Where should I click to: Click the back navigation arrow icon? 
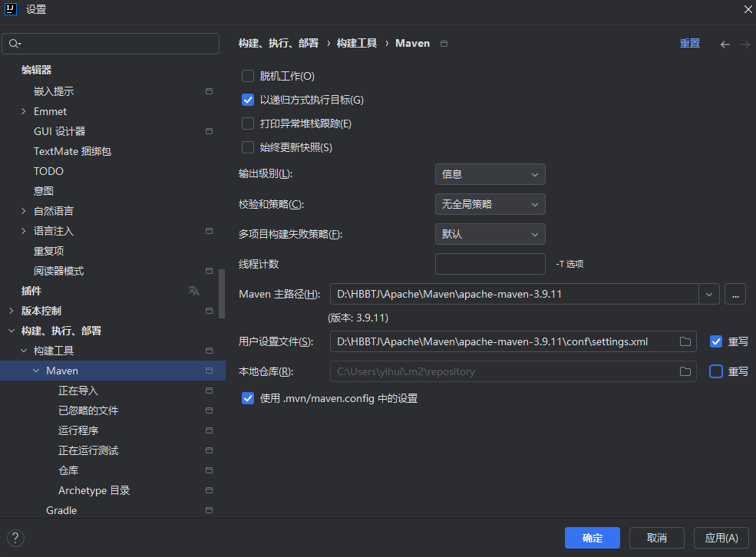click(x=725, y=44)
